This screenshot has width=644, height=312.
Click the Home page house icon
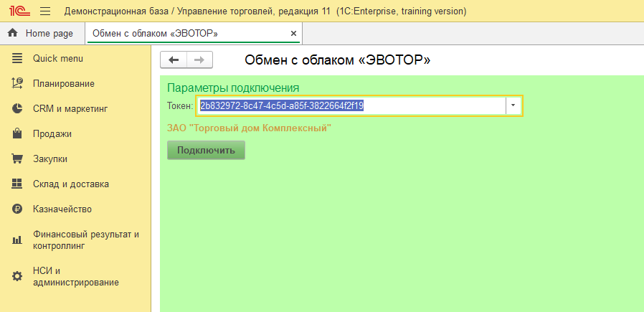pos(13,33)
